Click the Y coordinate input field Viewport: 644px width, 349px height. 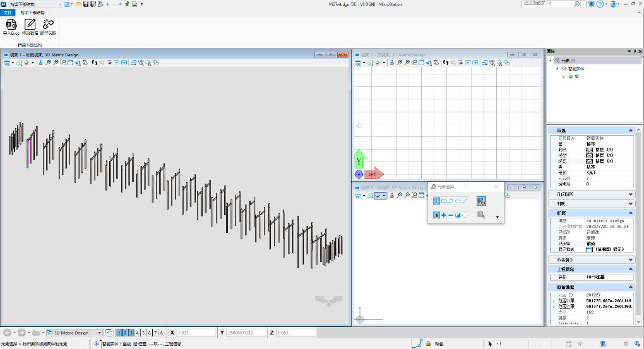(246, 333)
